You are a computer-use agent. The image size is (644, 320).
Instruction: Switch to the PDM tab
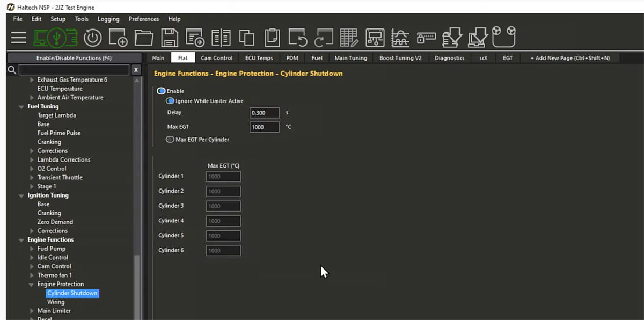292,58
